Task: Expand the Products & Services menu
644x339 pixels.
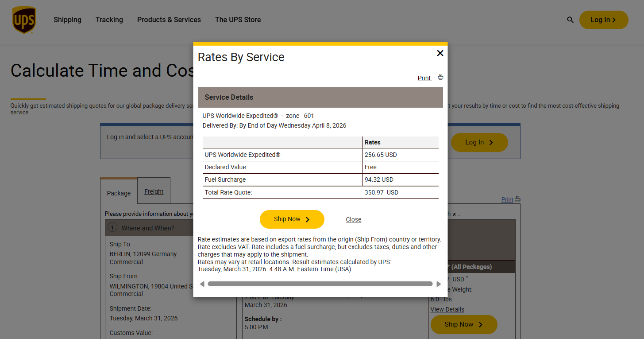Action: (x=169, y=20)
